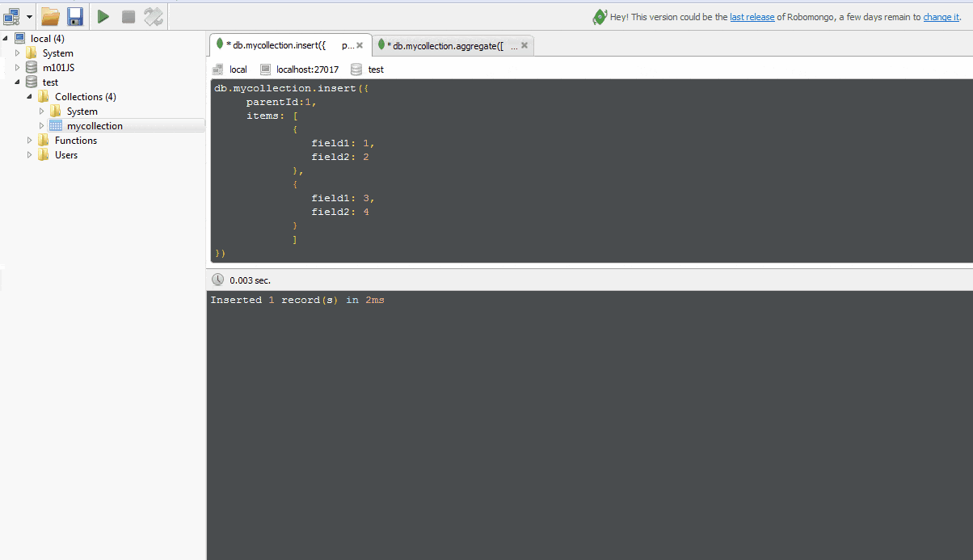
Task: Click the m101JS database cylinder icon
Action: pos(32,67)
